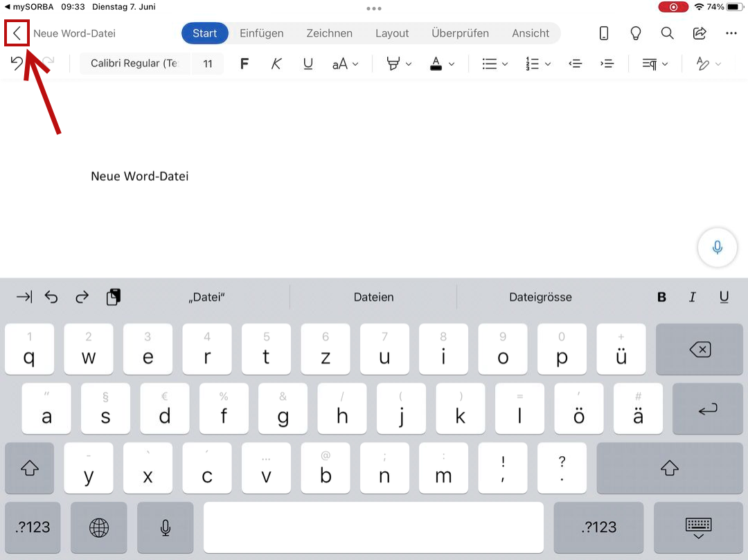Select the "Dateigrösse" word suggestion

click(540, 297)
